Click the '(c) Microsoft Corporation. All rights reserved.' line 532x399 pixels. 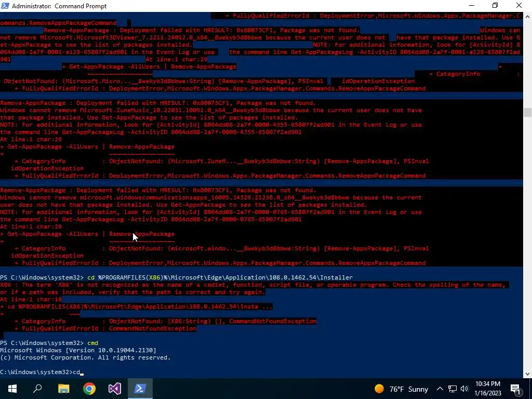point(85,357)
